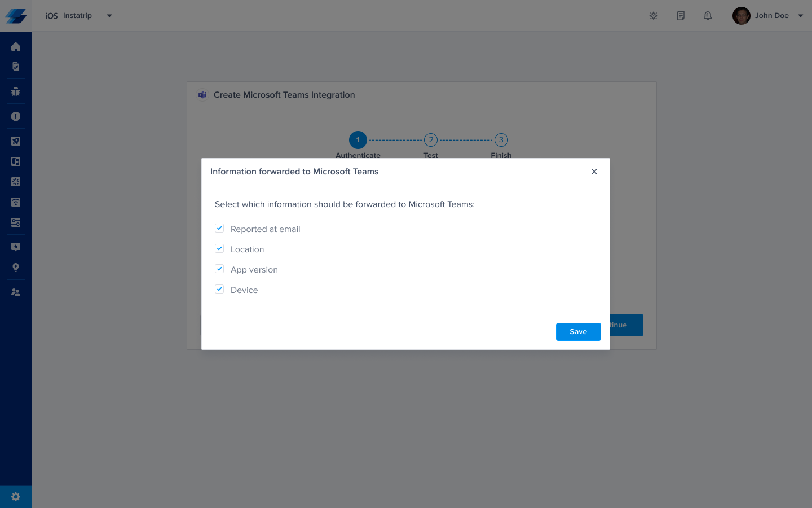Click the App version label text
This screenshot has width=812, height=508.
(254, 270)
